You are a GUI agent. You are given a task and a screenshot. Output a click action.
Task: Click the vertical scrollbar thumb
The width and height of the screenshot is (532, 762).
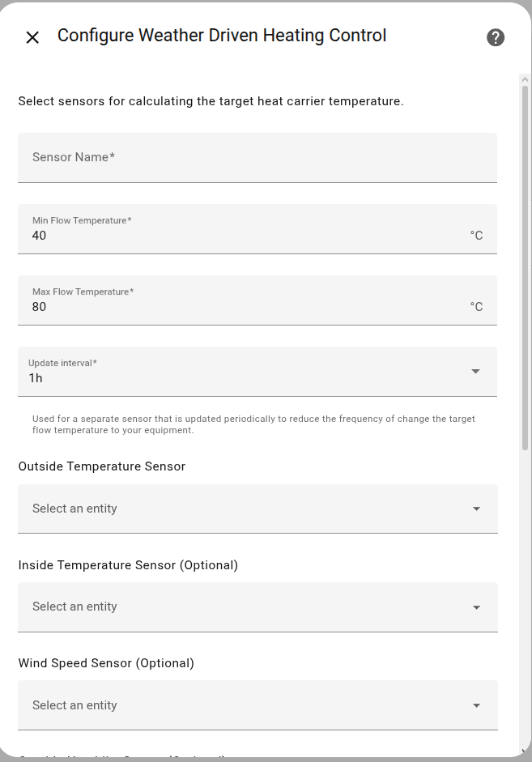[525, 267]
